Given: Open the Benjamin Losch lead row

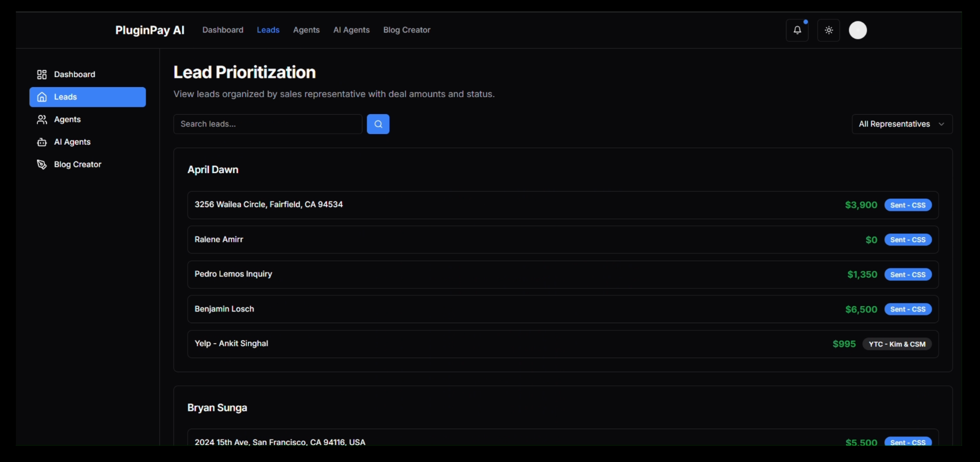Looking at the screenshot, I should (x=563, y=309).
